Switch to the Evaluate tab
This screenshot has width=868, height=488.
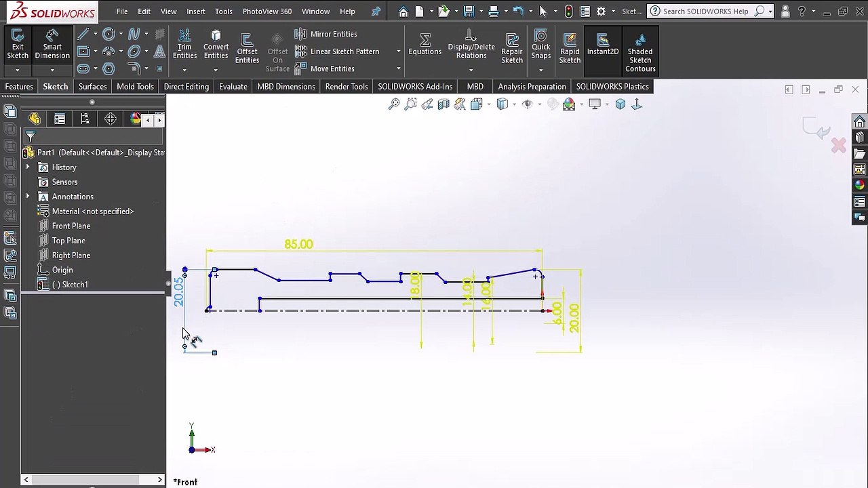tap(233, 87)
